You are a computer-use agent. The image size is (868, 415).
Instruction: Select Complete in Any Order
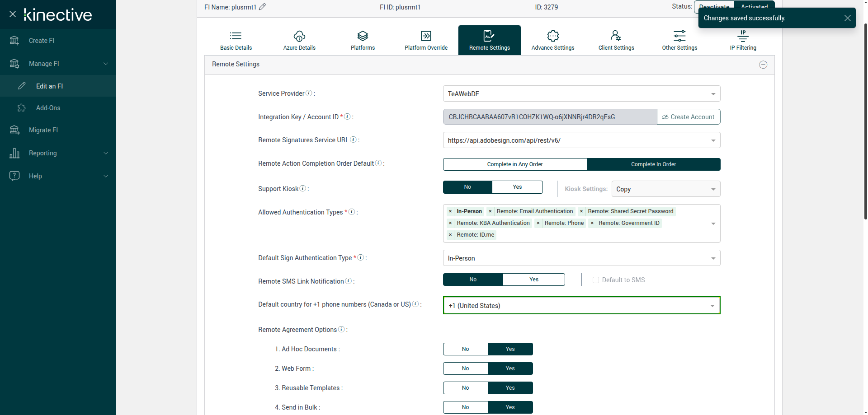click(515, 164)
